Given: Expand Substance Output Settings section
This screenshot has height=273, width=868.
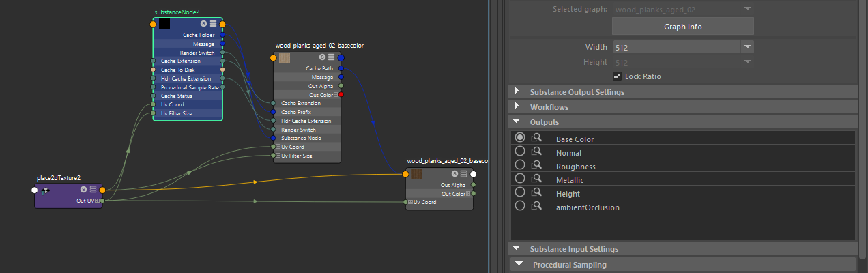Looking at the screenshot, I should [x=516, y=92].
